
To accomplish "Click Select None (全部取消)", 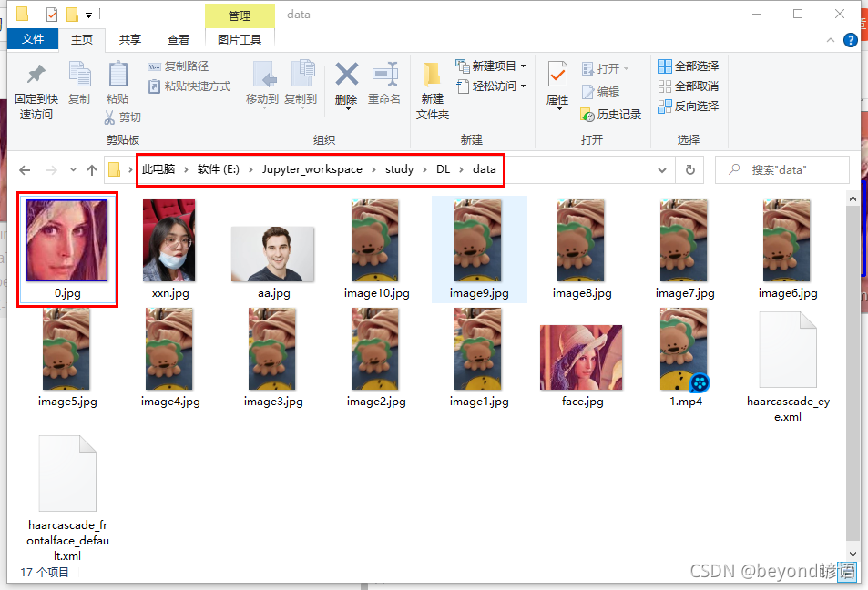I will (x=688, y=86).
